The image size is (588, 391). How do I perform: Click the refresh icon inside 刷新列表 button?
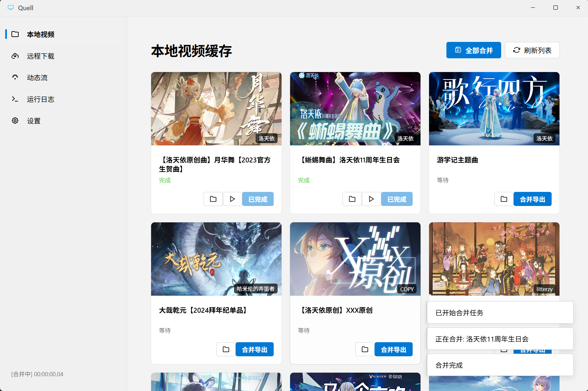516,50
